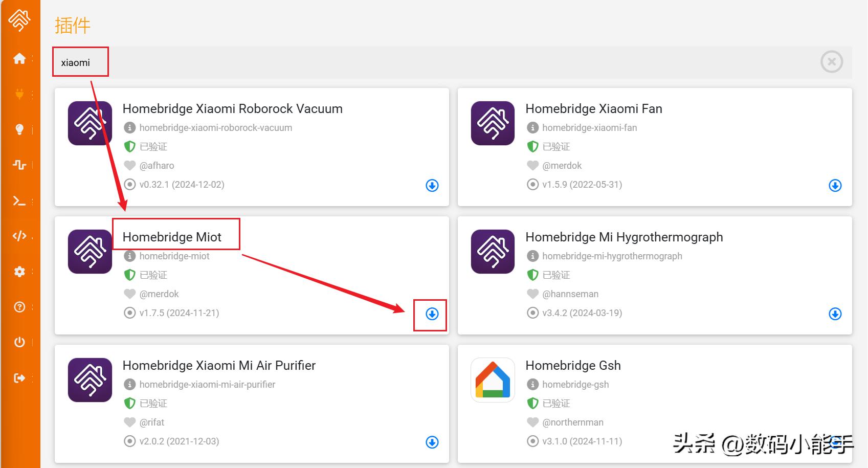The width and height of the screenshot is (868, 468).
Task: Click version v0.32.1 (2024-12-02) text
Action: [x=182, y=185]
